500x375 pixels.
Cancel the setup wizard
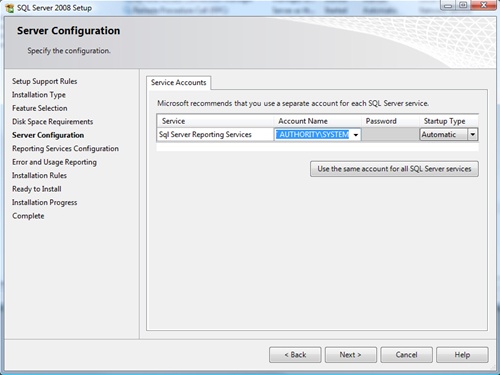click(406, 355)
